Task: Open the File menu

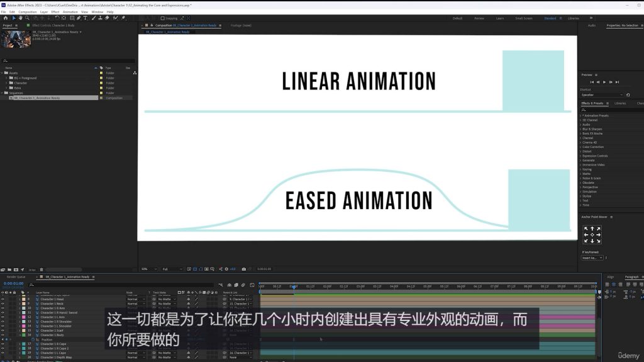Action: (x=4, y=12)
